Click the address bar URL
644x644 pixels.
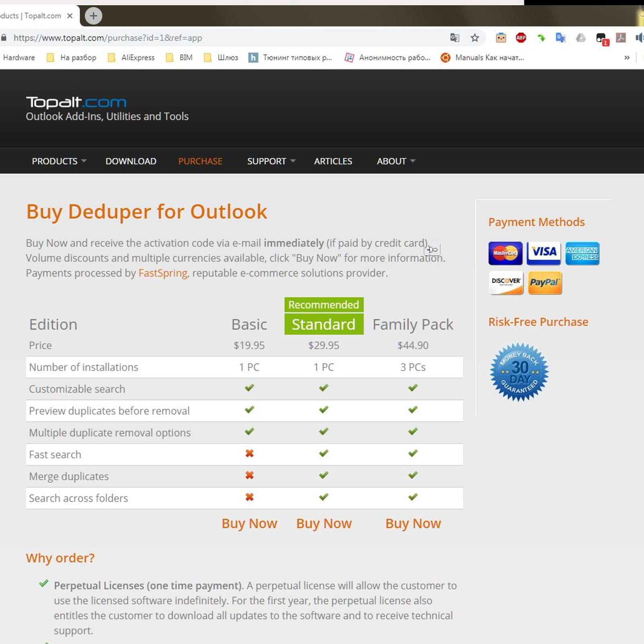click(108, 38)
